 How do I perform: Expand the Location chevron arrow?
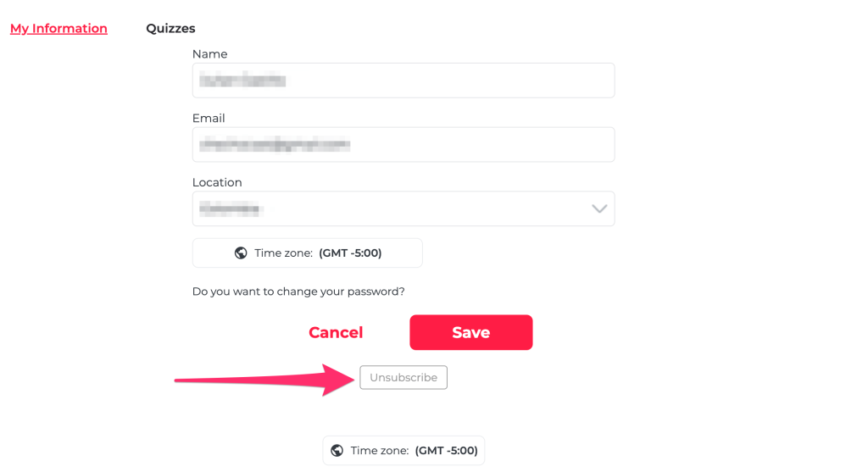point(599,208)
